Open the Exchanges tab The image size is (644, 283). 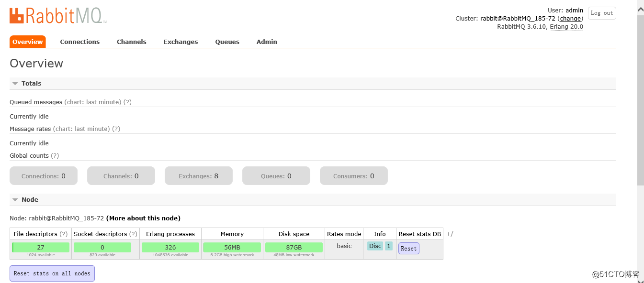point(181,42)
